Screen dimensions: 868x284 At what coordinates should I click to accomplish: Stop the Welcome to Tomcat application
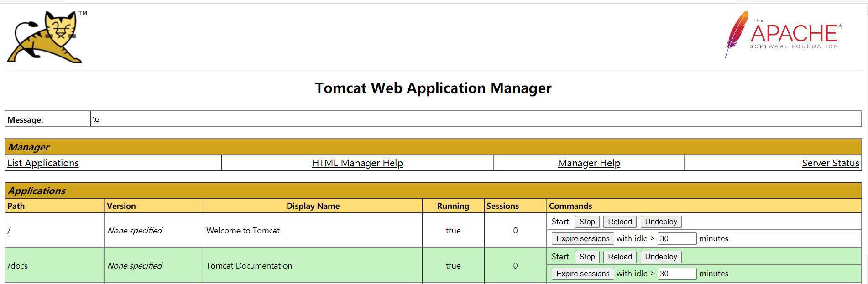click(x=587, y=222)
